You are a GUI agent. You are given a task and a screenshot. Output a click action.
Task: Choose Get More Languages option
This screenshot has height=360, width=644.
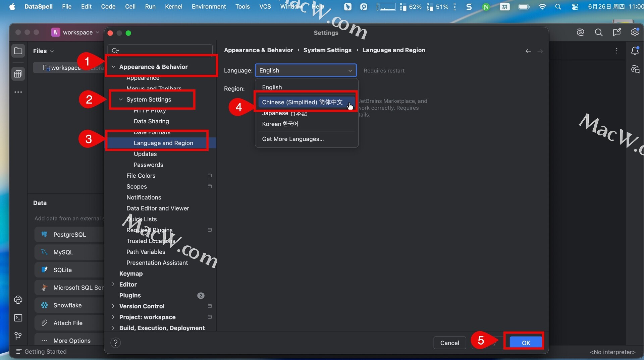tap(292, 139)
